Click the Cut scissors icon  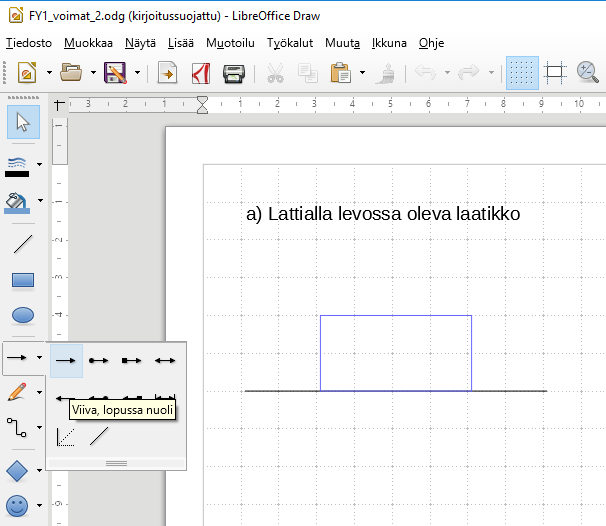pyautogui.click(x=275, y=73)
